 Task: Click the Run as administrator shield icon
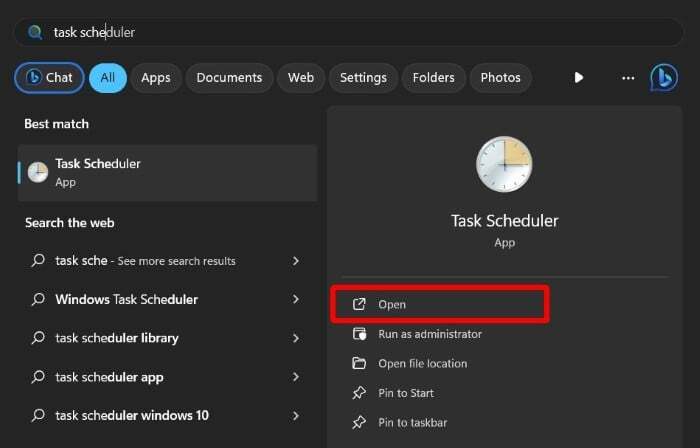tap(359, 334)
